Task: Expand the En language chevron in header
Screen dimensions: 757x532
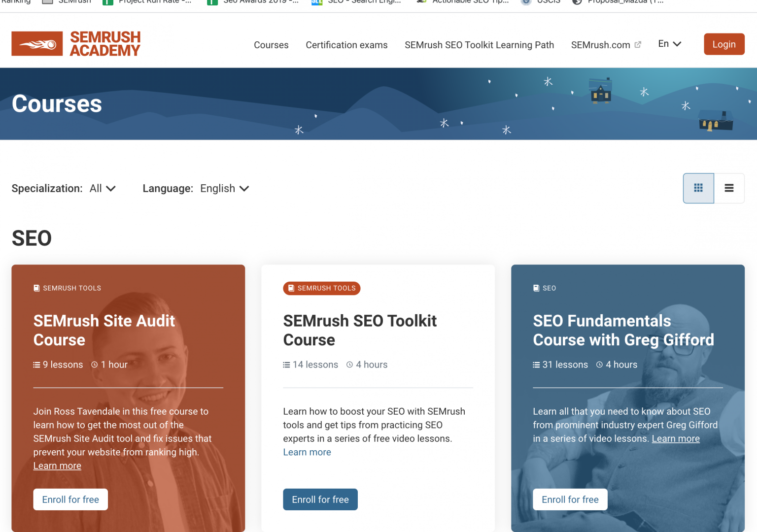Action: click(677, 44)
